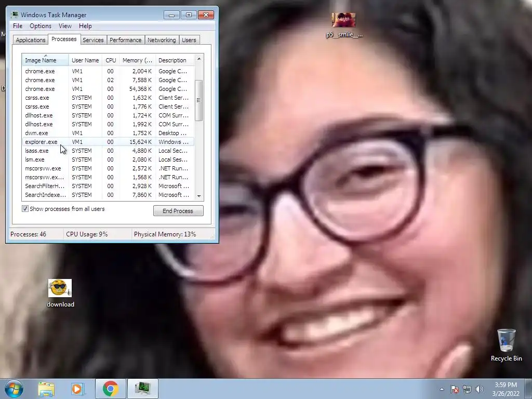Select the explorer.exe process row
Viewport: 532px width, 399px height.
coord(108,142)
